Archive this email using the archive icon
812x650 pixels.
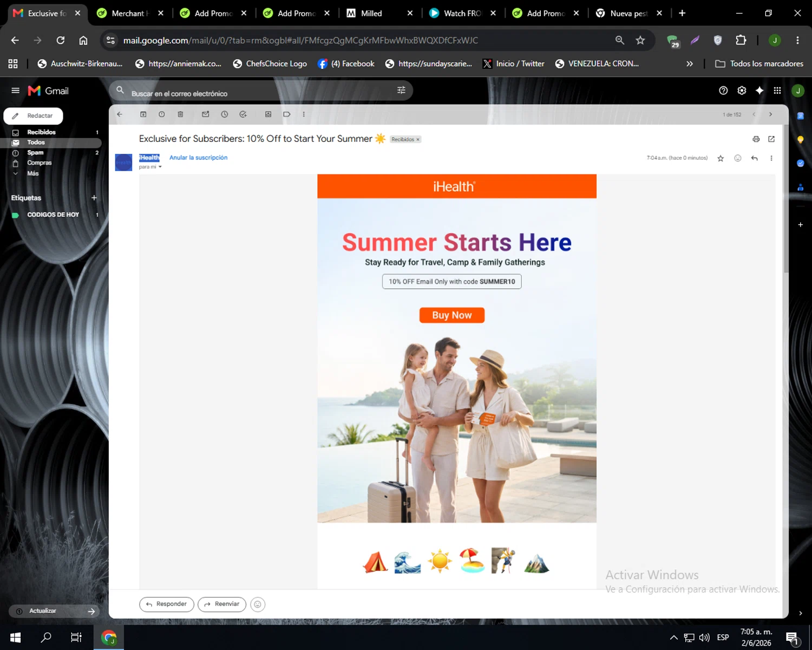point(143,114)
